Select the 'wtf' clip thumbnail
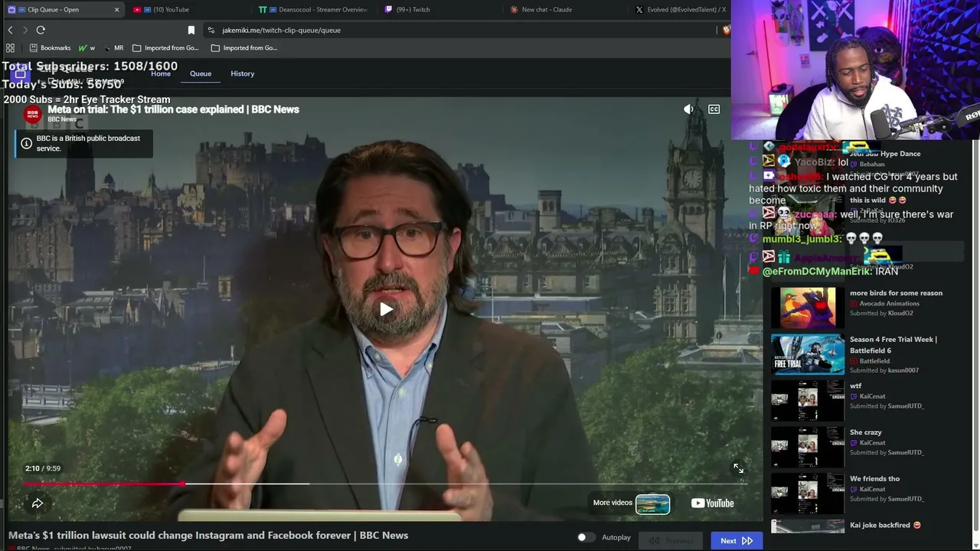 808,400
